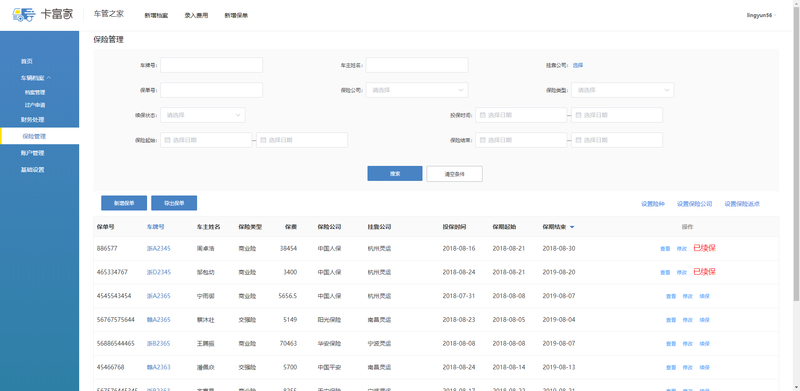Click the 保期结束 column header text
The width and height of the screenshot is (800, 391).
click(x=555, y=227)
